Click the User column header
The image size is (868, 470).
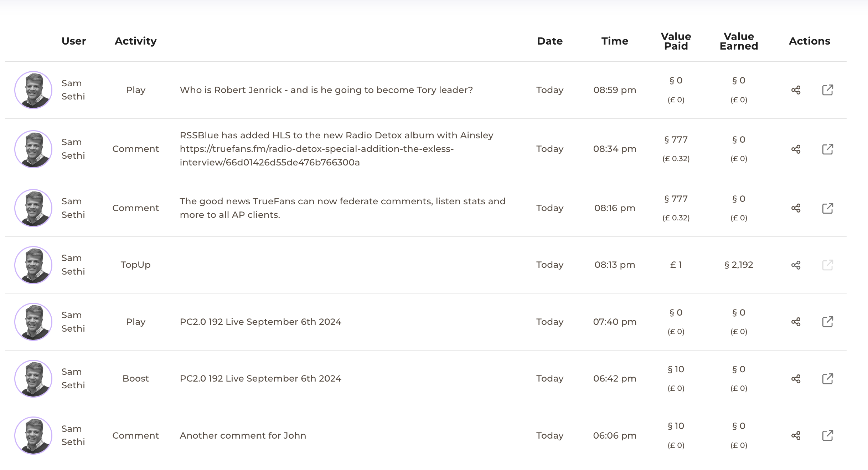tap(74, 41)
